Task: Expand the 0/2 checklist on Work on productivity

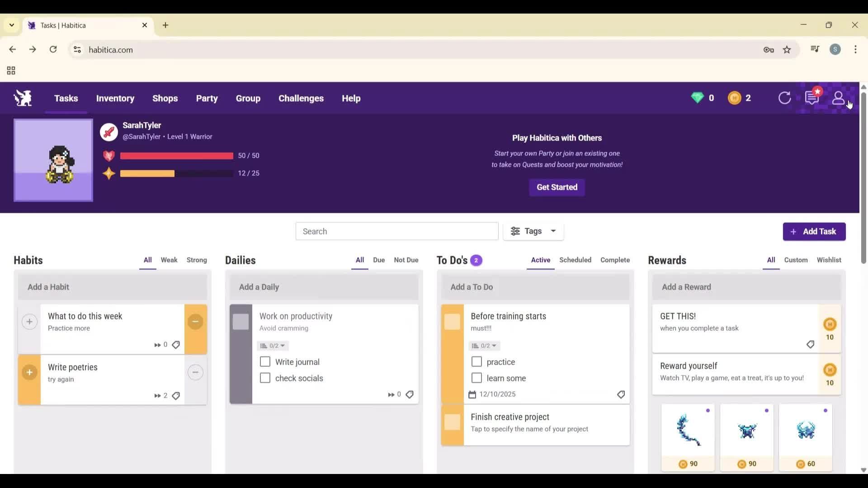Action: (x=272, y=346)
